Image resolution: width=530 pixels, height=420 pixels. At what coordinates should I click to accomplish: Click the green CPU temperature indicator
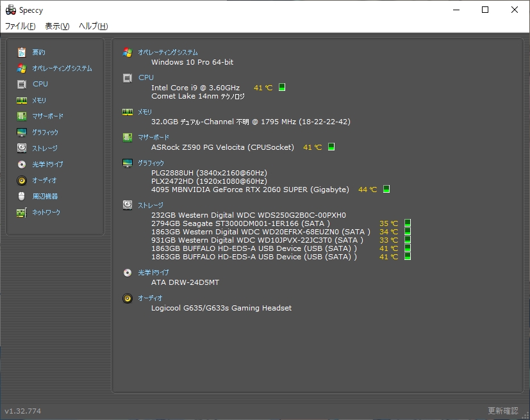(282, 88)
